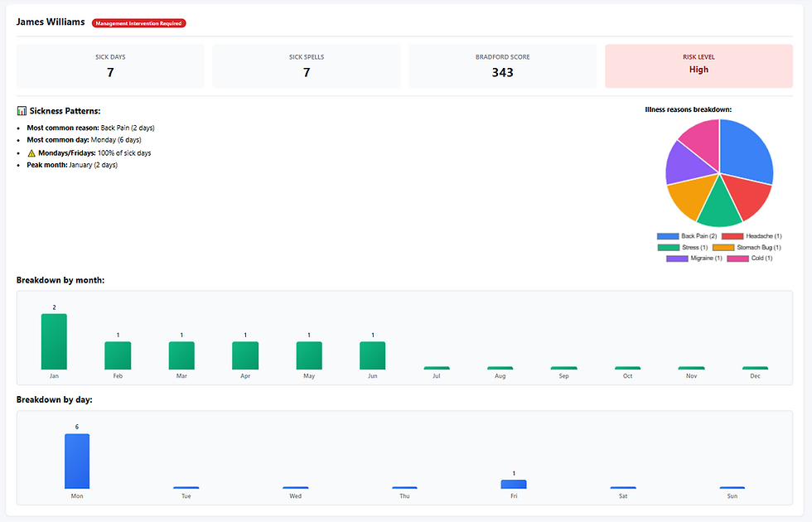812x522 pixels.
Task: Click the Nov label on month axis
Action: pyautogui.click(x=691, y=376)
